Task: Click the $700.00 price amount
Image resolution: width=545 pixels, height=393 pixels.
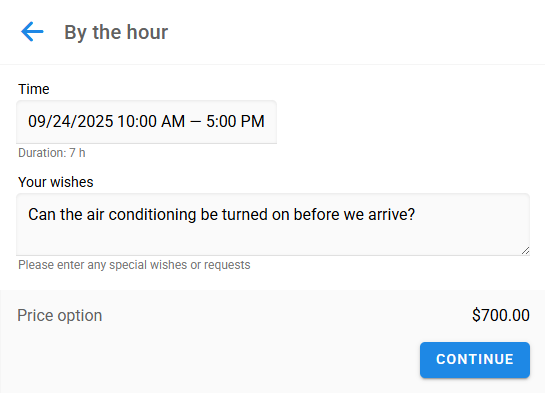Action: click(501, 316)
